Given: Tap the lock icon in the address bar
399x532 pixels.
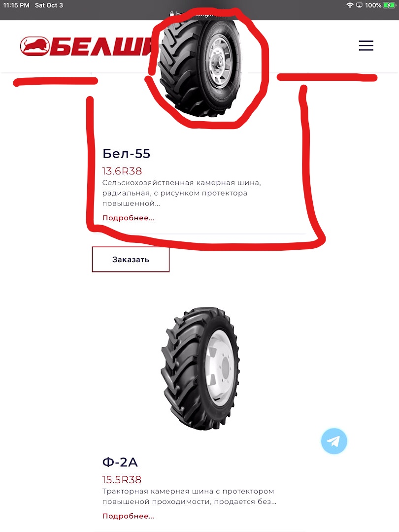Looking at the screenshot, I should tap(172, 14).
